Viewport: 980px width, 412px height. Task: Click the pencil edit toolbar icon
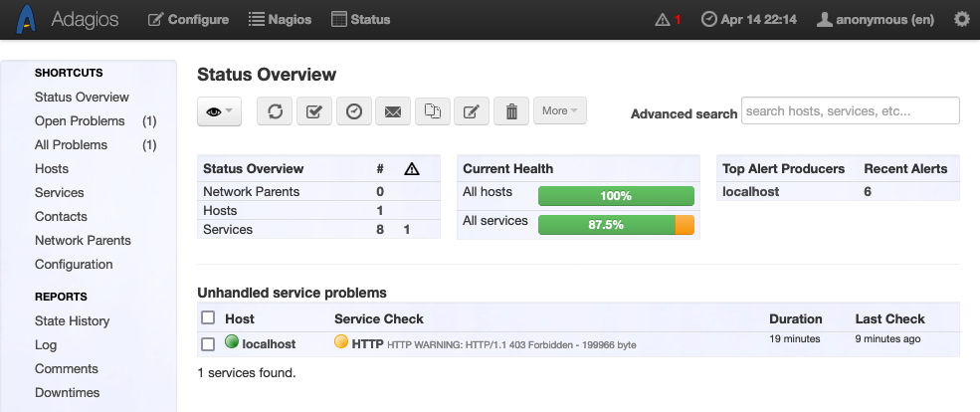pos(472,111)
